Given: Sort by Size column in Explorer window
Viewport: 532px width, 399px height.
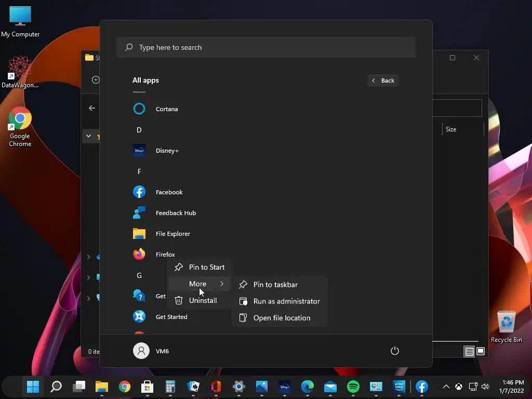Looking at the screenshot, I should pyautogui.click(x=451, y=129).
